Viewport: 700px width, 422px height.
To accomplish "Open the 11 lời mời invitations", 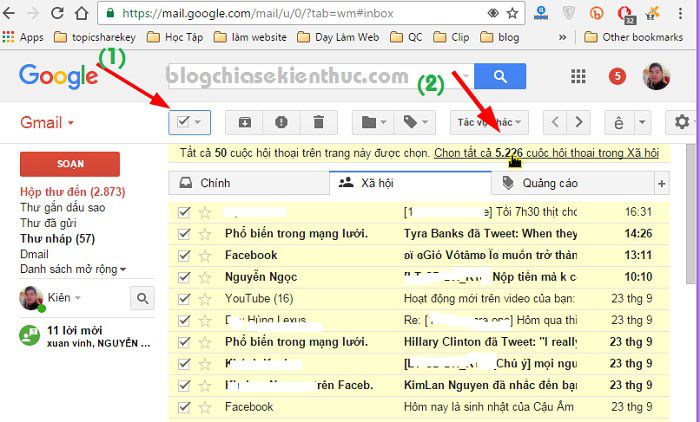I will (x=85, y=336).
